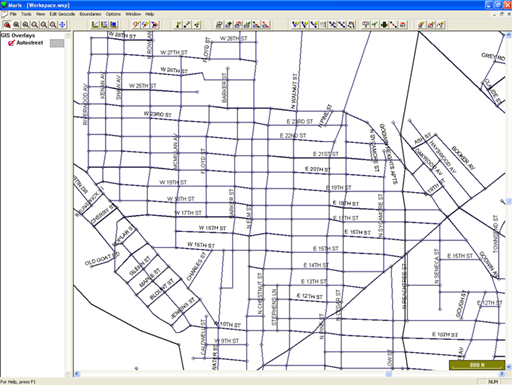The width and height of the screenshot is (512, 385).
Task: Select the solid blue square toolbar icon
Action: (x=114, y=25)
